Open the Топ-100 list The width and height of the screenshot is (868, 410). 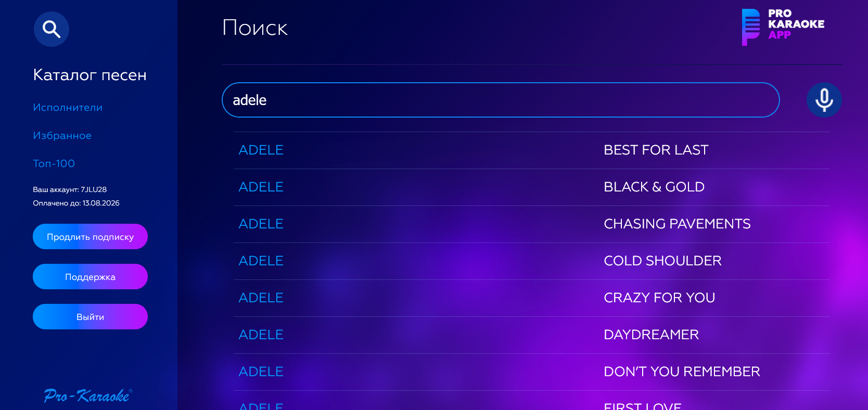(54, 164)
